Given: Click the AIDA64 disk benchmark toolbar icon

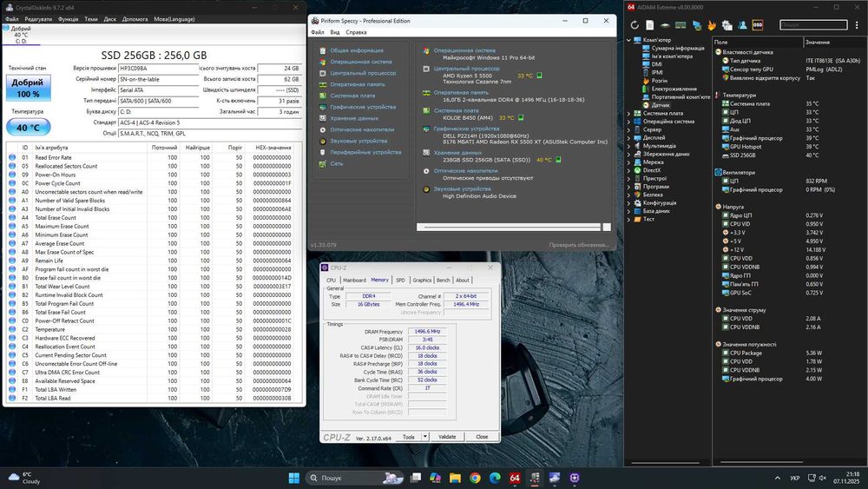Looking at the screenshot, I should (665, 25).
